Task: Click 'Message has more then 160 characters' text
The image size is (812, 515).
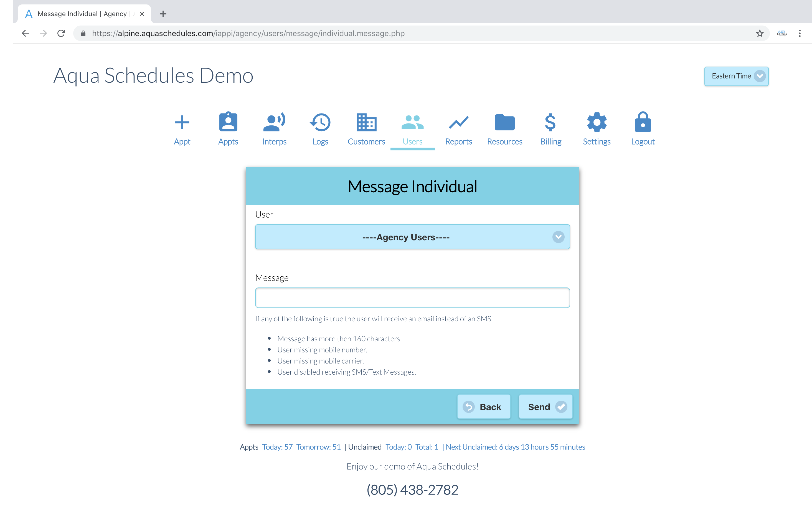Action: coord(339,339)
